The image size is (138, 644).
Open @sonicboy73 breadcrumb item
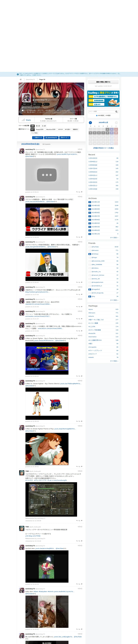pyautogui.click(x=31, y=80)
